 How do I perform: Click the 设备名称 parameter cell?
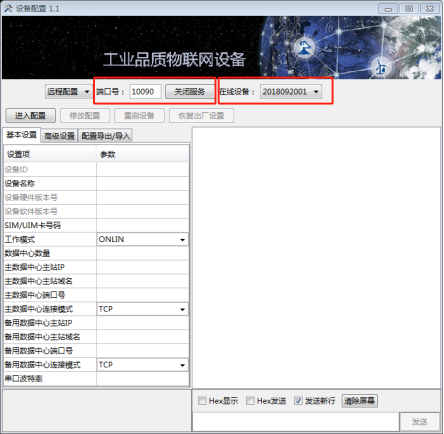[142, 183]
